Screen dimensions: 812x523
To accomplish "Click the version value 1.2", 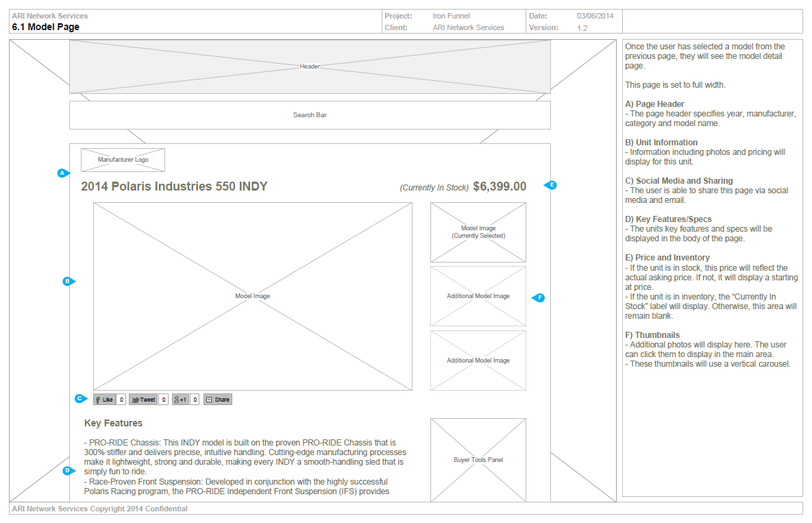I will 582,28.
